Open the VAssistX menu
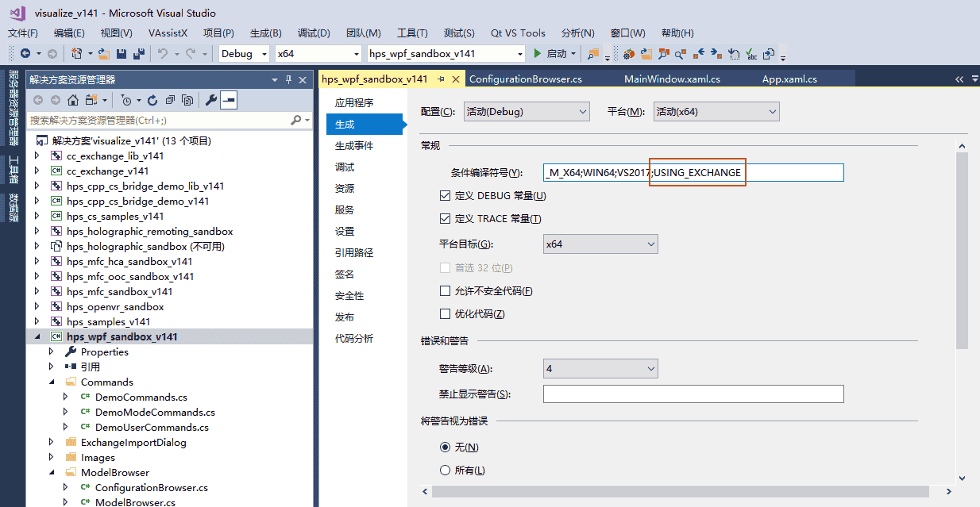This screenshot has height=507, width=980. click(x=168, y=33)
